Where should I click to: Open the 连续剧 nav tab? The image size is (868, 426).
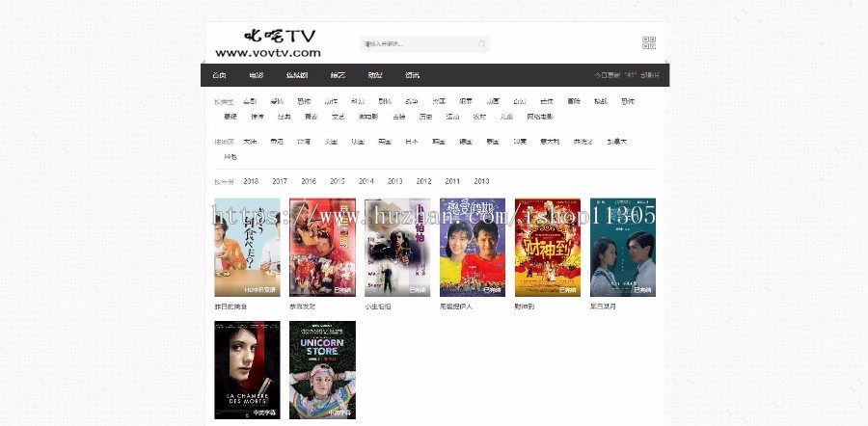click(297, 75)
